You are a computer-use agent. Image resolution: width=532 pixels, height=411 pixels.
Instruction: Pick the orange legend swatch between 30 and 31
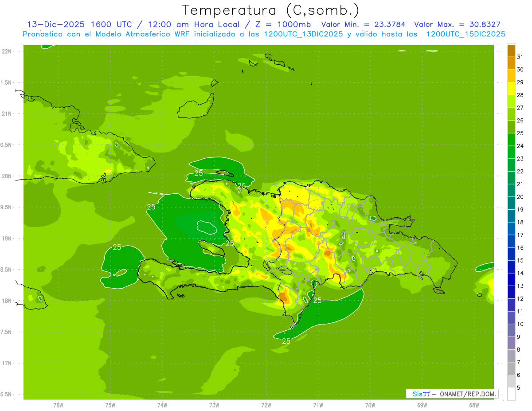(x=511, y=63)
